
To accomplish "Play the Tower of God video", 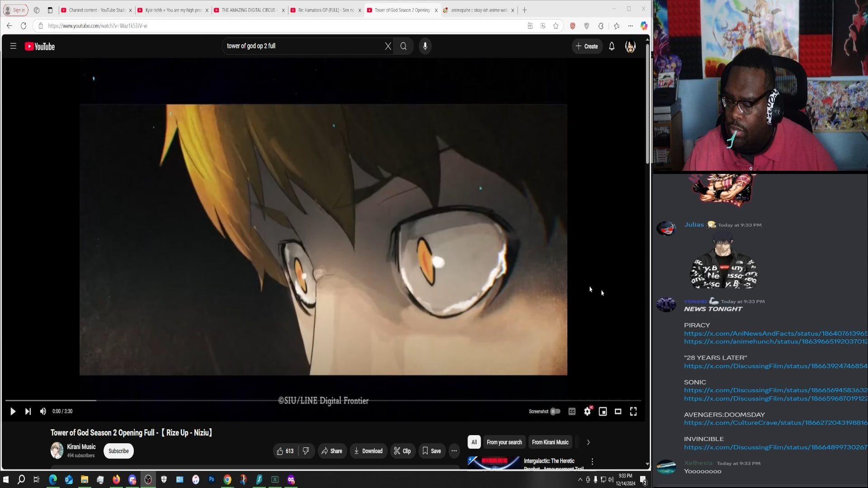I will (13, 411).
